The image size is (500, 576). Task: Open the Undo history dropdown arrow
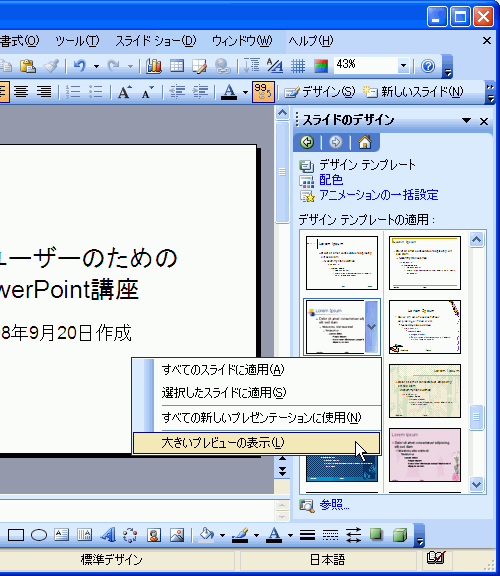96,66
